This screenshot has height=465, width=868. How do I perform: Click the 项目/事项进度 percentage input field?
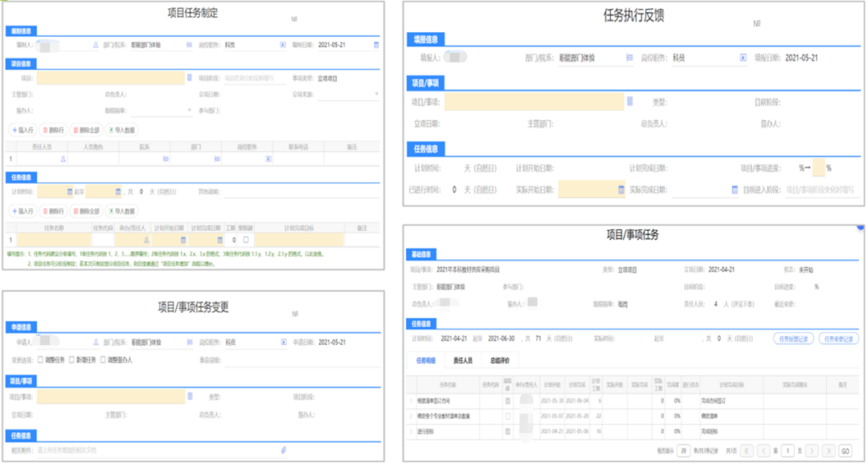tap(818, 169)
